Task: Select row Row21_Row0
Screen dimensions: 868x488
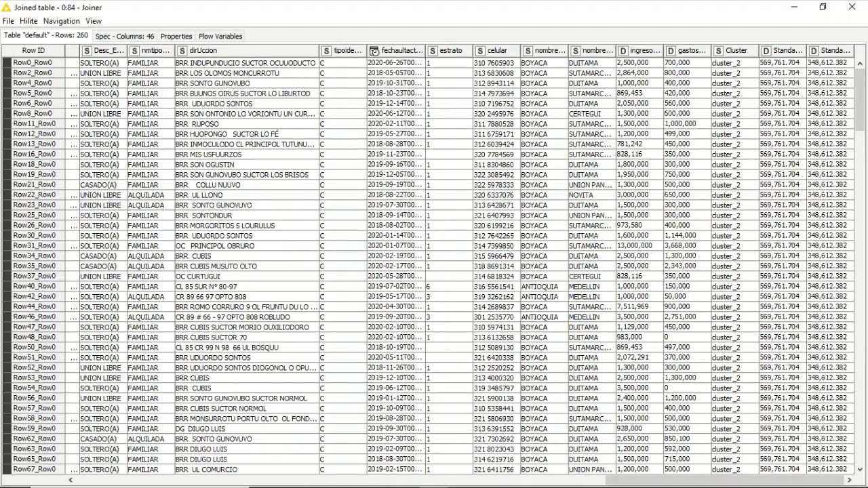Action: coord(33,184)
